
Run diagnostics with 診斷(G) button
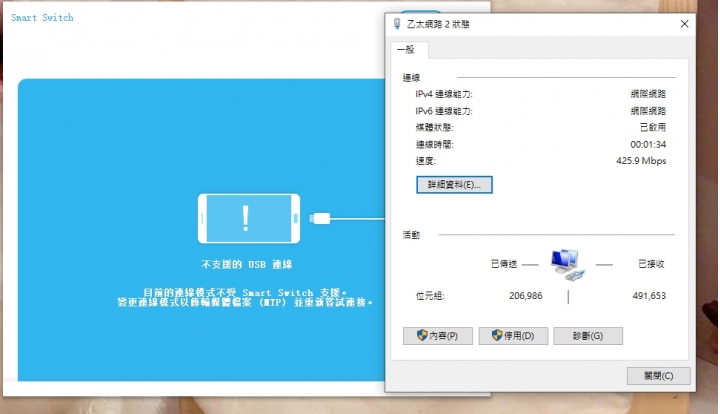click(588, 336)
